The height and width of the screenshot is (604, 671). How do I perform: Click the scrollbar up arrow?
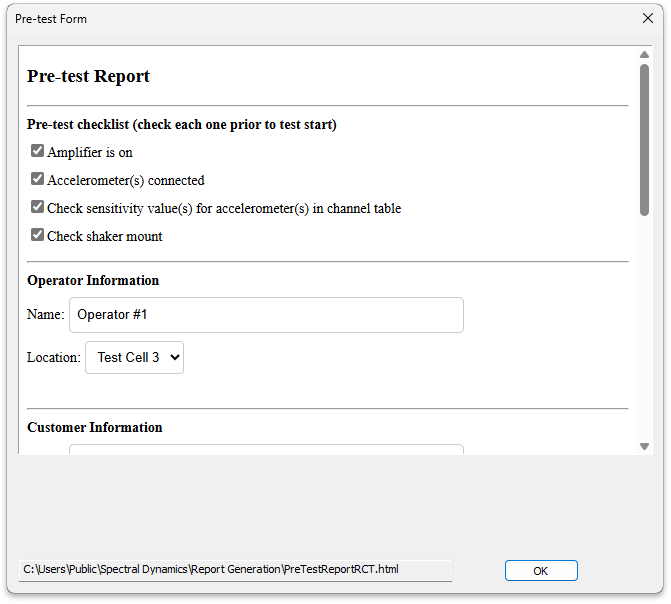click(x=644, y=55)
